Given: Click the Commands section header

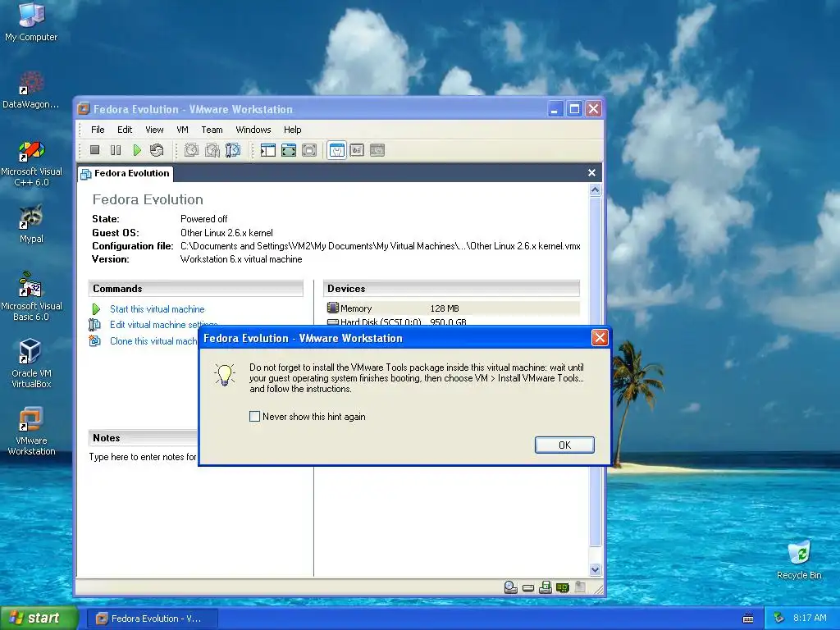Looking at the screenshot, I should (195, 288).
